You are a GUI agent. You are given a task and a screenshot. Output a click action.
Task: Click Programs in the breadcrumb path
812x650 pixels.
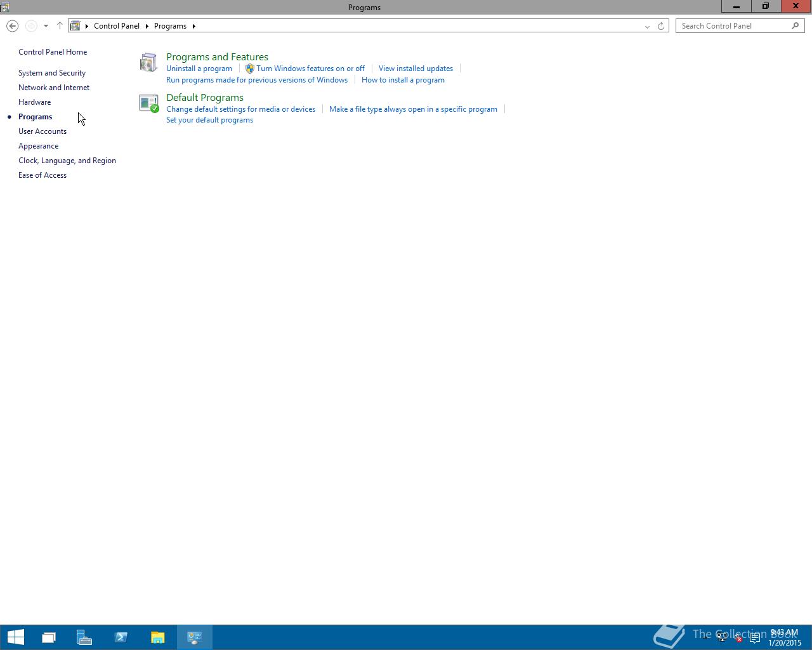point(170,26)
